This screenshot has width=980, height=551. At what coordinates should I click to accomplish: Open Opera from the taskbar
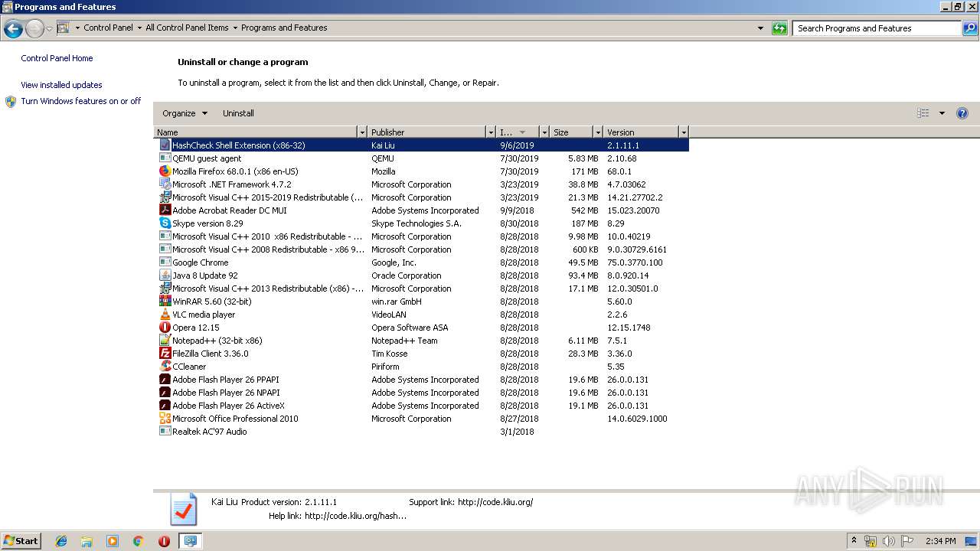(x=164, y=541)
